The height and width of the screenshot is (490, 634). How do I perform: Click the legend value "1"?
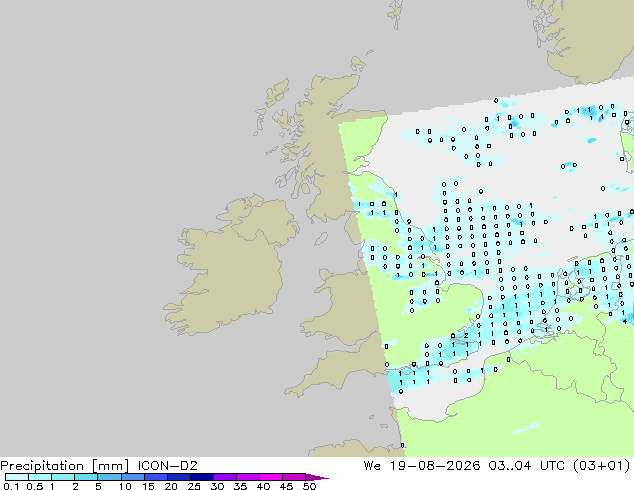click(52, 486)
